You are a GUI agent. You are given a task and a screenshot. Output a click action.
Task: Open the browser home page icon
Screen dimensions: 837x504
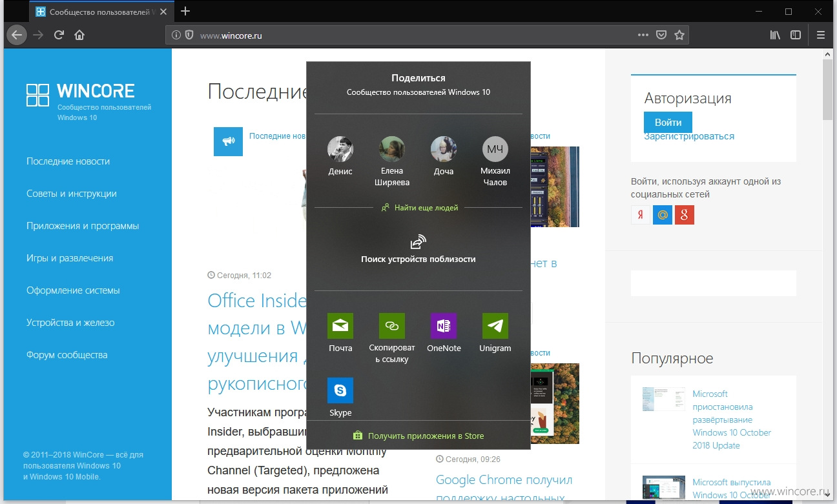pos(79,35)
